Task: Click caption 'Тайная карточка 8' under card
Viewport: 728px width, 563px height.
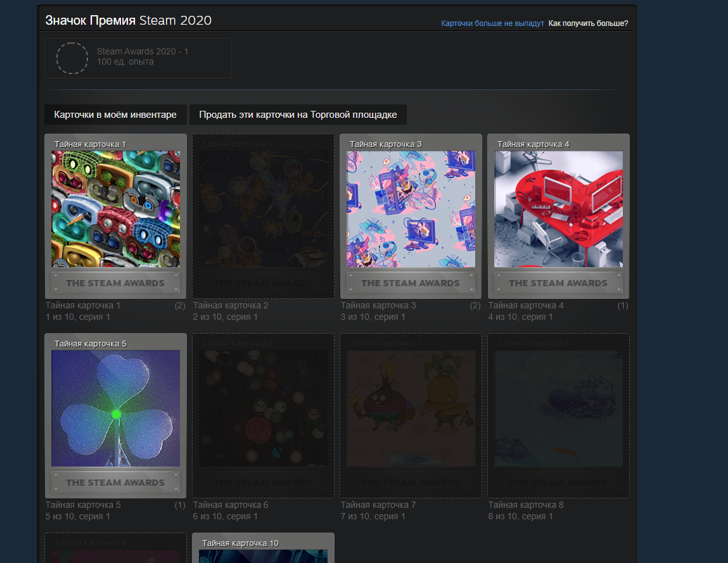Action: (526, 505)
